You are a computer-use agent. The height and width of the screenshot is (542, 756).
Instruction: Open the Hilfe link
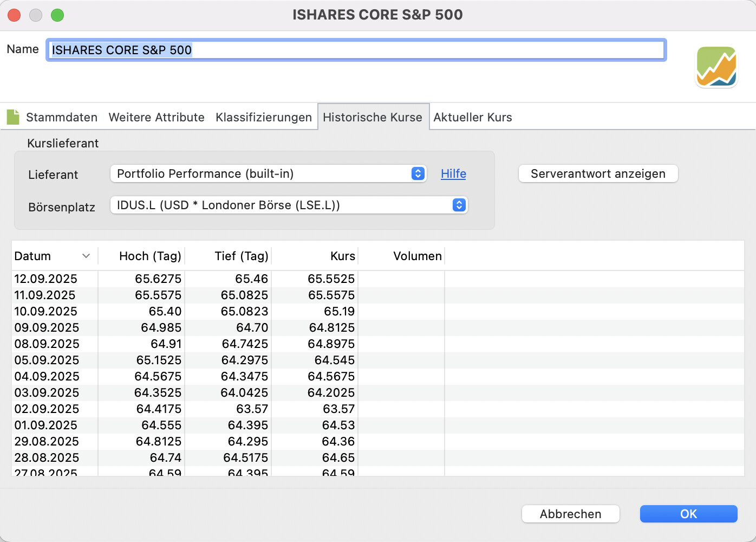pyautogui.click(x=453, y=173)
